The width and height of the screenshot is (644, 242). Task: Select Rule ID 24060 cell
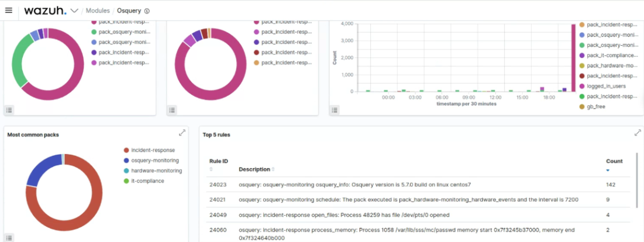(218, 230)
